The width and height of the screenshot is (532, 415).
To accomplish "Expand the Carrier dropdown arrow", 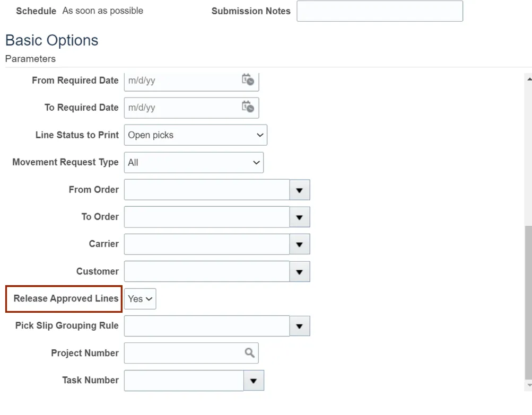I will [x=300, y=244].
